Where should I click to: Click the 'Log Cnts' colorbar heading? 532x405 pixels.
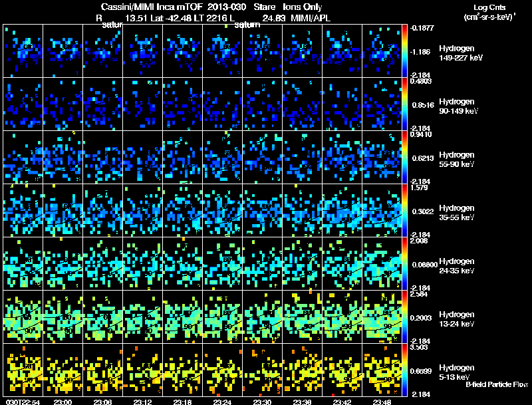(489, 7)
